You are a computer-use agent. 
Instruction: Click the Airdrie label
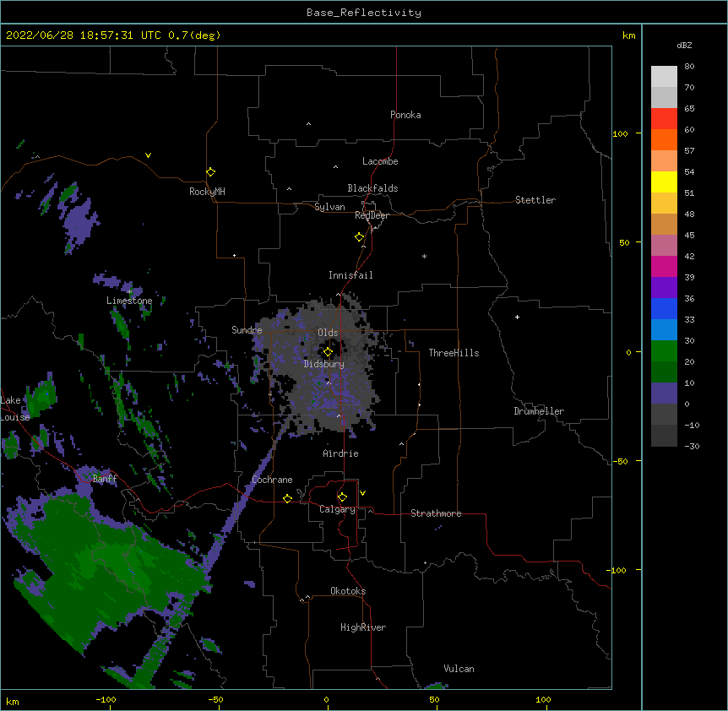click(341, 453)
